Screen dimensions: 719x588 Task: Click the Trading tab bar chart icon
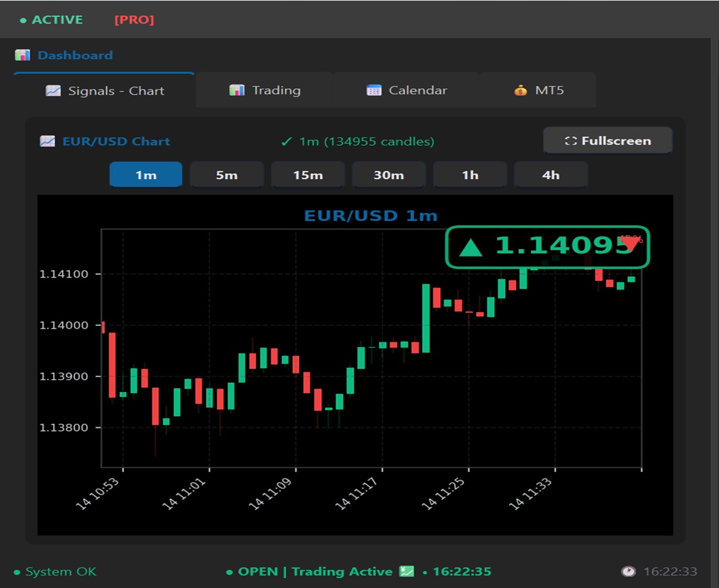[237, 90]
